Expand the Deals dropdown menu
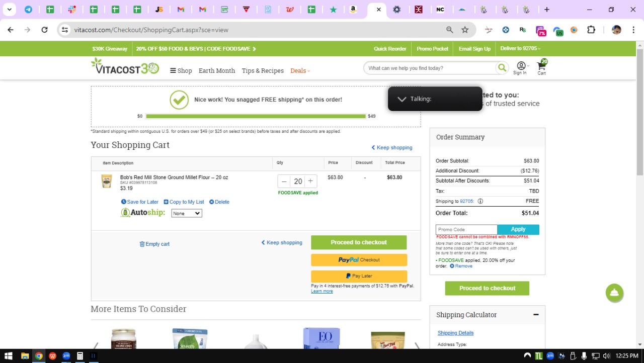Image resolution: width=644 pixels, height=363 pixels. (300, 71)
